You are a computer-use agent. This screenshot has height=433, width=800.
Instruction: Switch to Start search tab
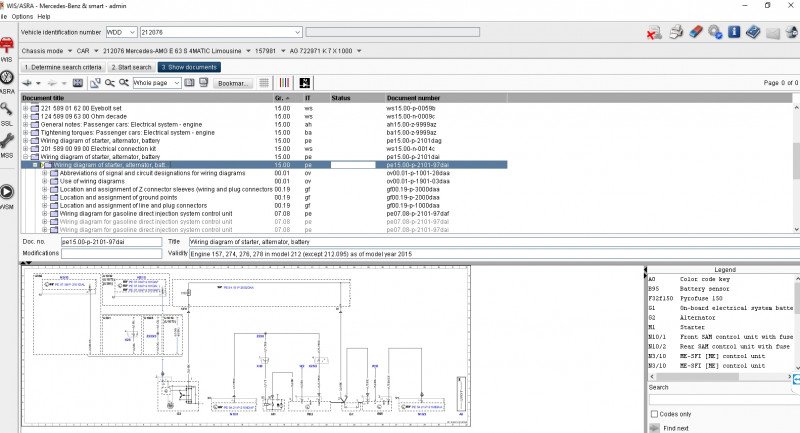coord(131,67)
